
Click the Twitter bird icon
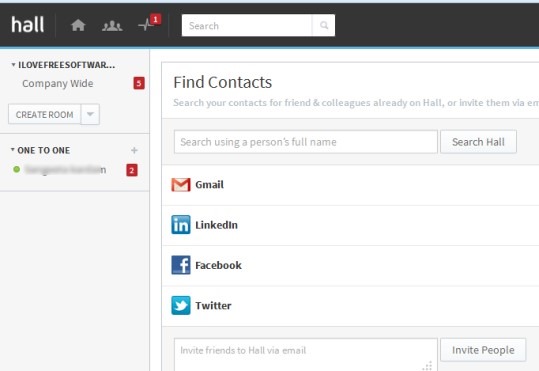(181, 305)
